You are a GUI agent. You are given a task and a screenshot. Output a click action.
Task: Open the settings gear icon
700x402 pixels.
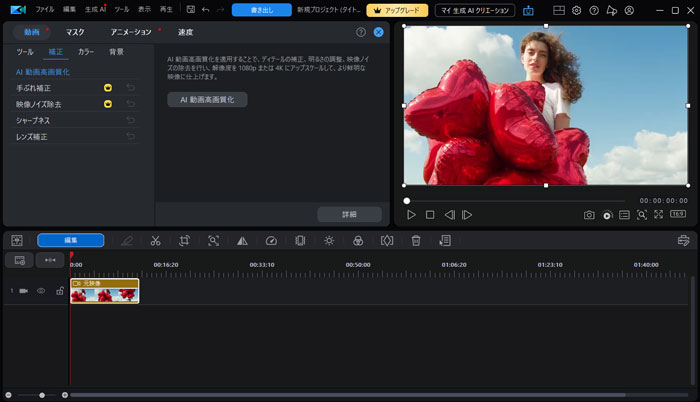click(x=576, y=10)
